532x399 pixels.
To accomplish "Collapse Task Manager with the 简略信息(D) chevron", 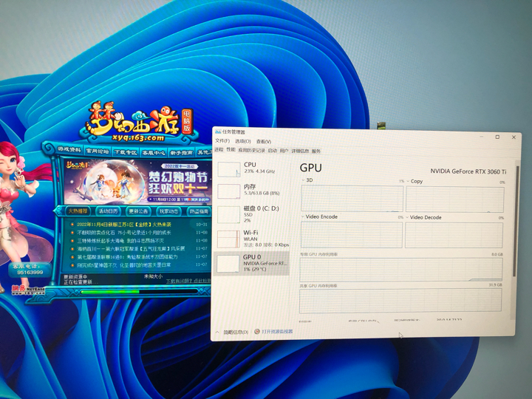I will tap(217, 332).
